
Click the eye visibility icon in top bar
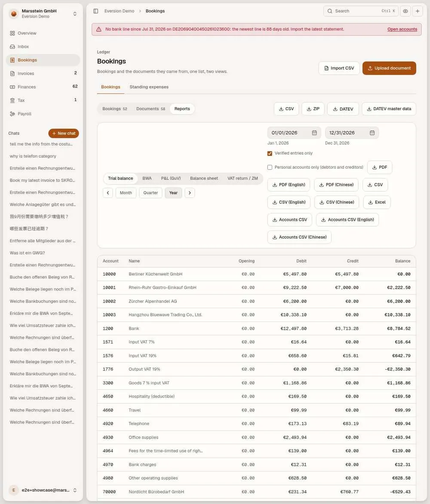(405, 11)
